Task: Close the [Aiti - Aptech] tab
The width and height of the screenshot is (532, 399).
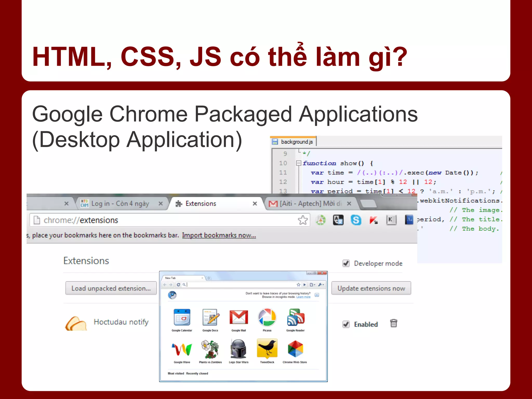Action: 349,204
